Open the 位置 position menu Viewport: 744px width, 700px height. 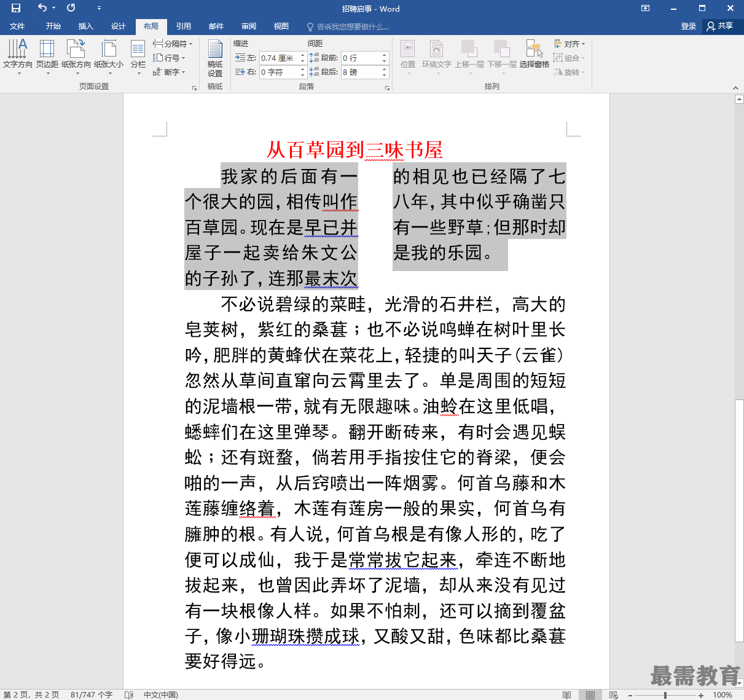408,57
